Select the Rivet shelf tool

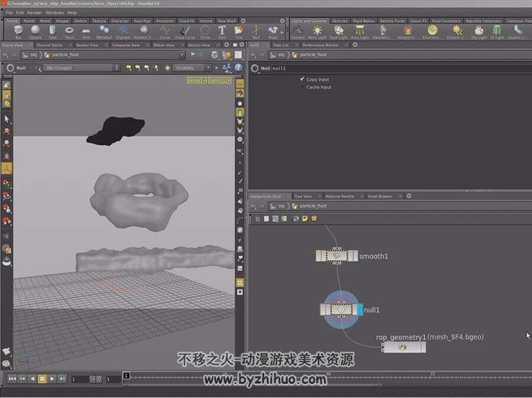[x=273, y=32]
